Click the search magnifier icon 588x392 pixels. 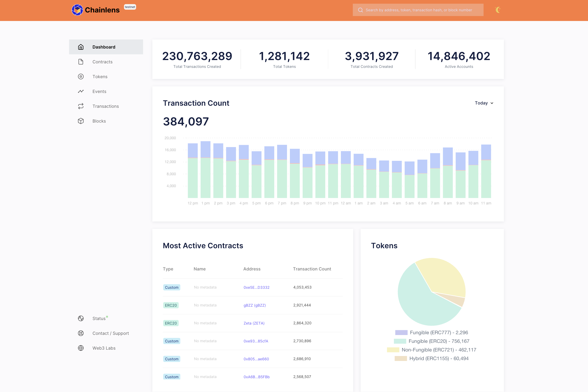pyautogui.click(x=360, y=10)
